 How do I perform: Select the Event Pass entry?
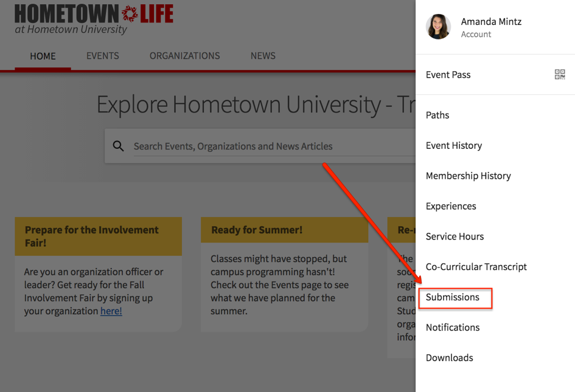coord(448,75)
